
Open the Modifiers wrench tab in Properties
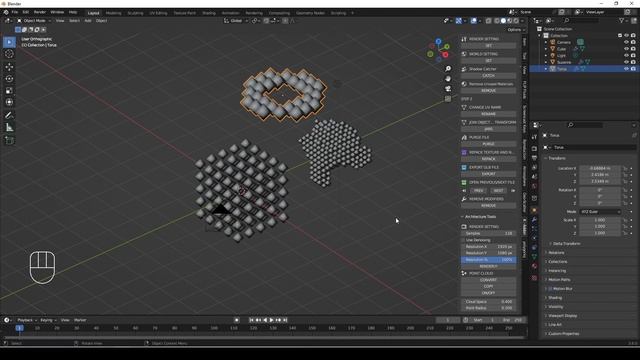[x=534, y=220]
